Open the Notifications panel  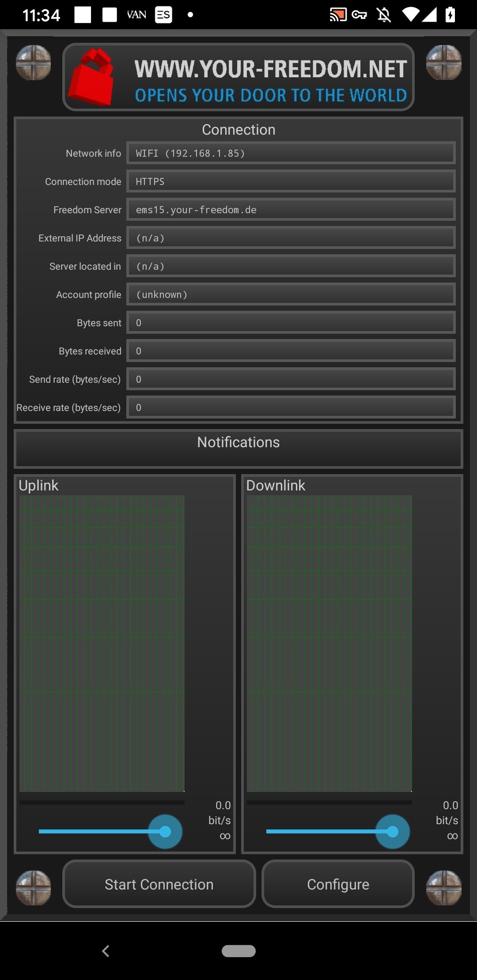coord(238,449)
